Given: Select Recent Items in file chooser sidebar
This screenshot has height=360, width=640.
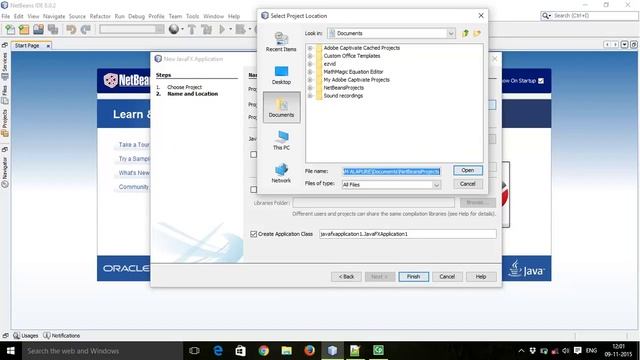Looking at the screenshot, I should tap(281, 42).
